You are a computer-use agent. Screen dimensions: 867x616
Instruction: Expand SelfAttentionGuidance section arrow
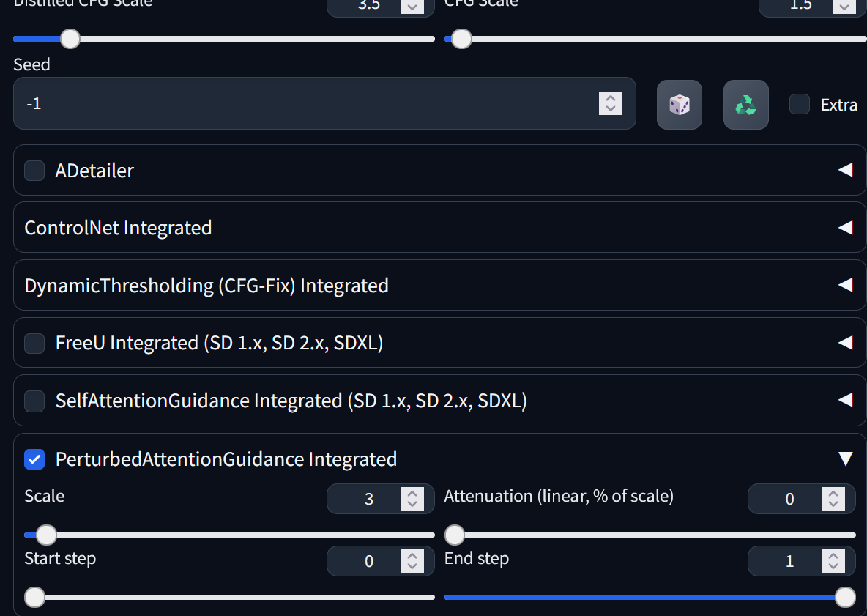[845, 400]
